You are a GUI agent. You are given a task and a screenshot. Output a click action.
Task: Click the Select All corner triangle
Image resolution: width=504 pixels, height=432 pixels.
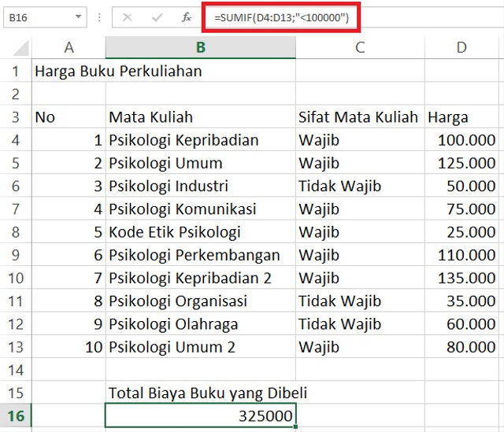(x=21, y=49)
